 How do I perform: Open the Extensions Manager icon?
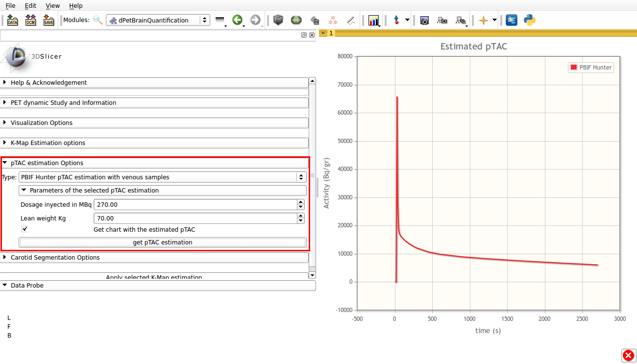click(512, 20)
